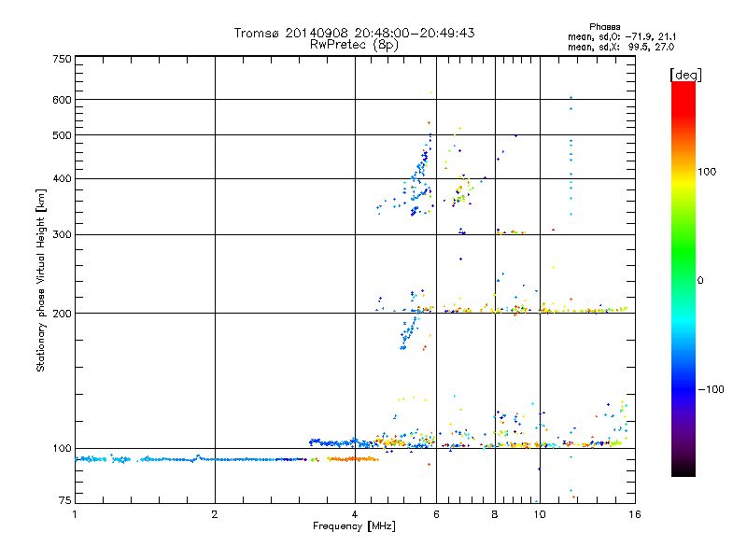
Task: Click the x-axis title 'Frequency [MHz]'
Action: point(354,526)
